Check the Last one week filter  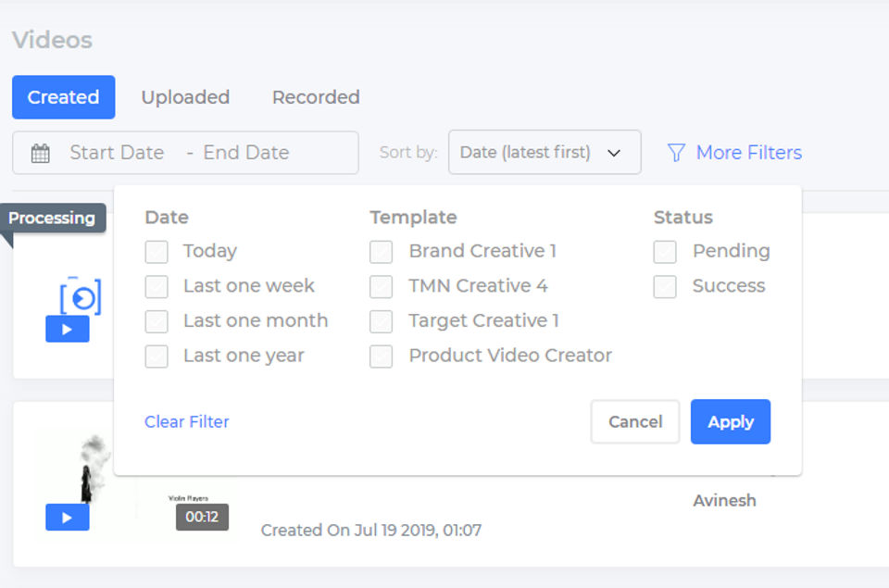coord(157,286)
